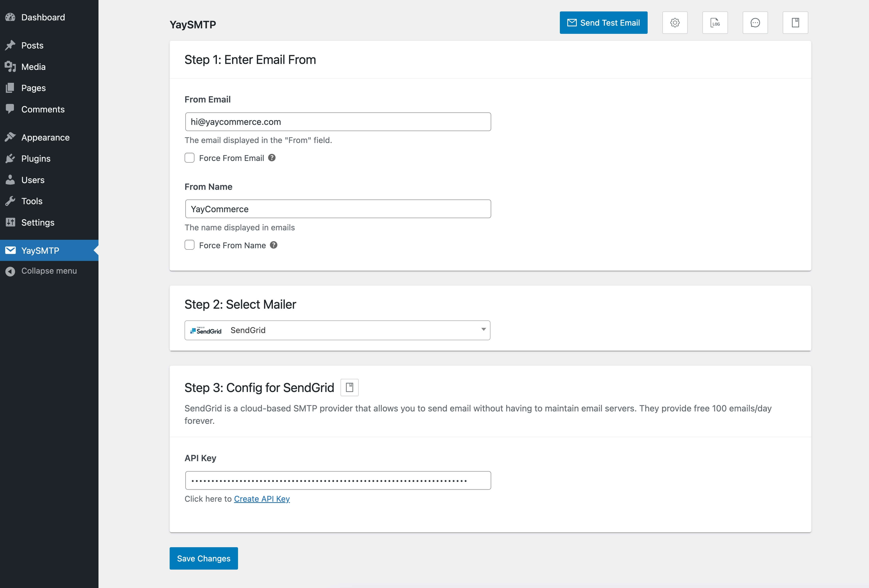Go to the Settings menu item
This screenshot has height=588, width=869.
coord(49,222)
